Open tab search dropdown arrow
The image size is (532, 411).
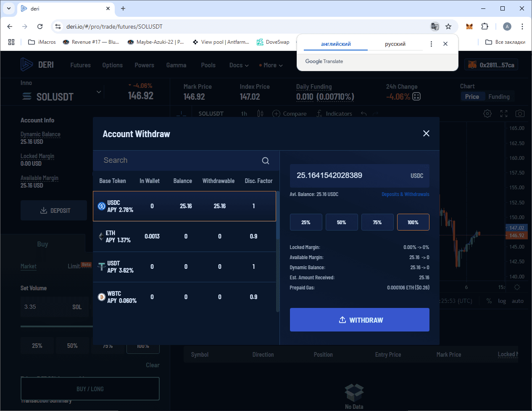(x=9, y=8)
